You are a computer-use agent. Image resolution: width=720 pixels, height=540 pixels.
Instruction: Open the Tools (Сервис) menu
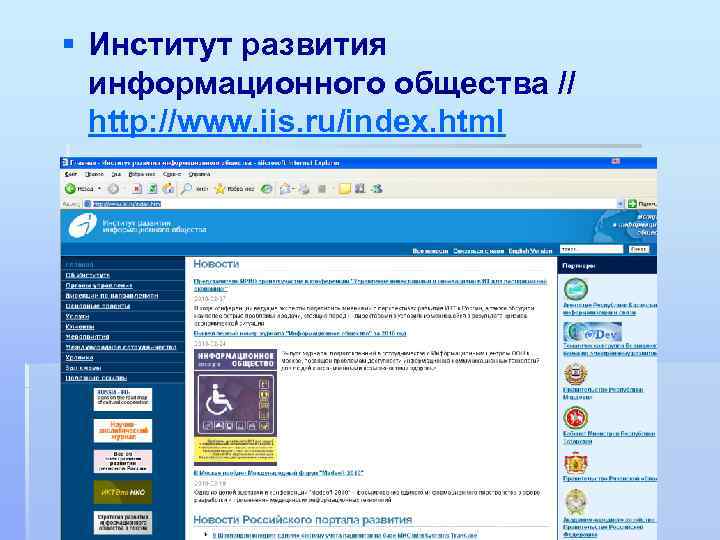tap(172, 174)
